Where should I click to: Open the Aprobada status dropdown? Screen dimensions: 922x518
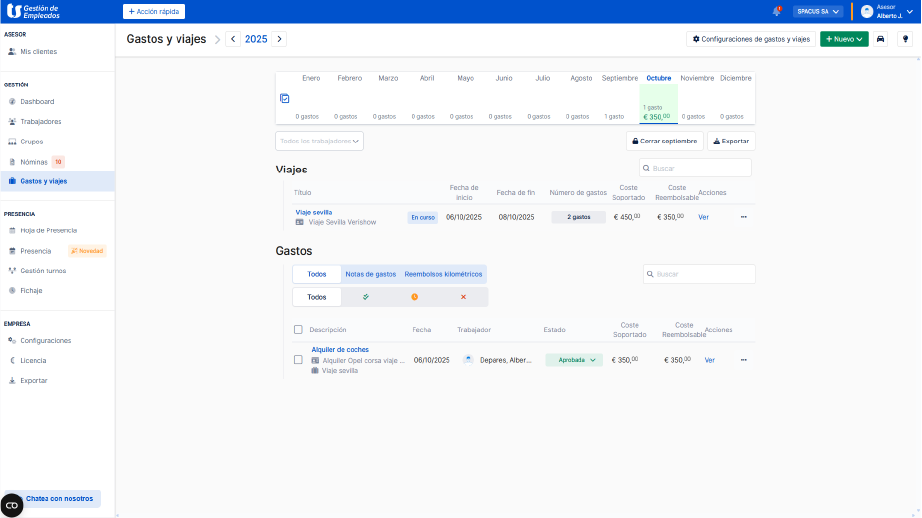[574, 360]
